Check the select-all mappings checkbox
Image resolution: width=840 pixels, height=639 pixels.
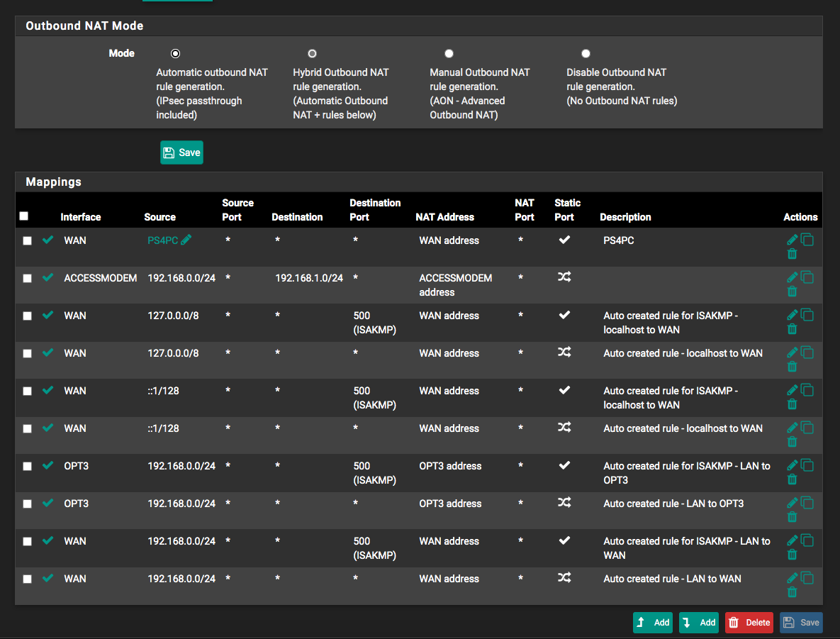coord(23,216)
